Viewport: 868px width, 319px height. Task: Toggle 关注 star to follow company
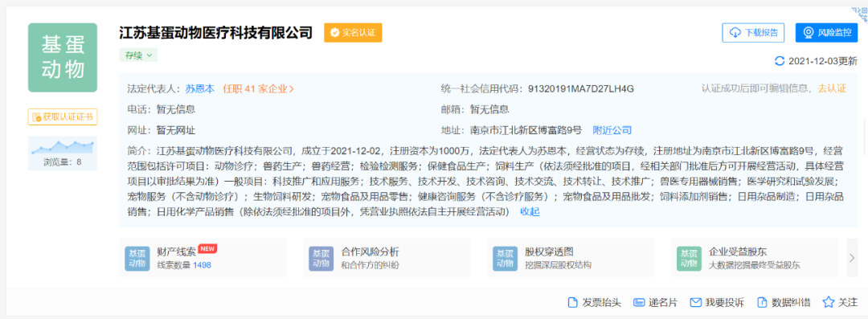click(828, 302)
